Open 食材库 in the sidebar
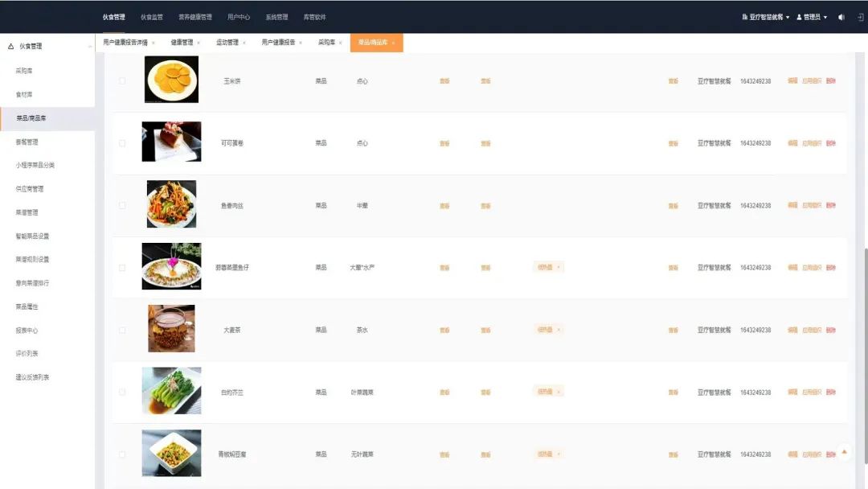Viewport: 868px width, 489px height. point(24,95)
